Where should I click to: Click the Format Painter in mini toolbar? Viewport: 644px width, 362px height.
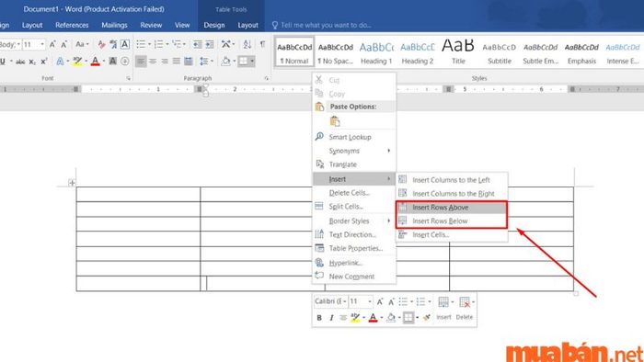click(x=427, y=317)
